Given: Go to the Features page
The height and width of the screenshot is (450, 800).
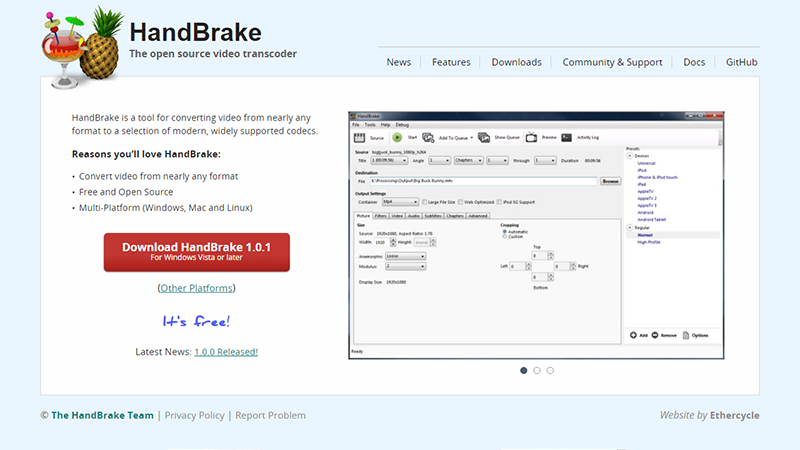Looking at the screenshot, I should coord(451,62).
